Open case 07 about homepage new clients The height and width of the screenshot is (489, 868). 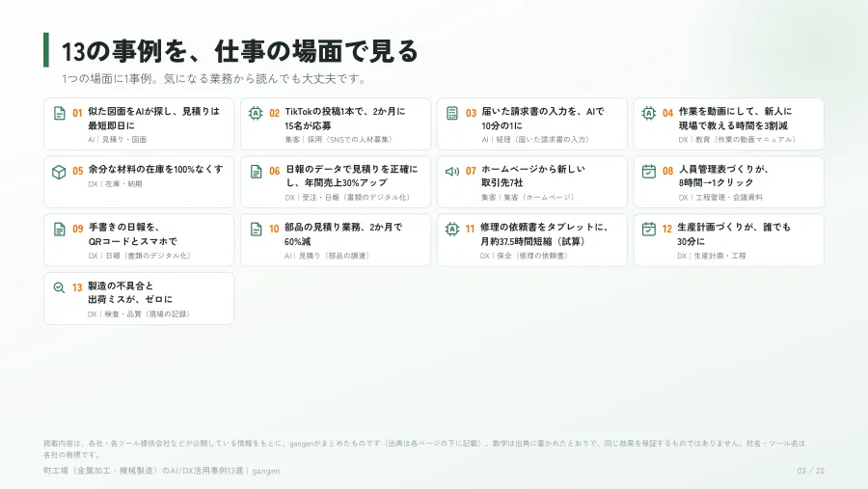532,182
